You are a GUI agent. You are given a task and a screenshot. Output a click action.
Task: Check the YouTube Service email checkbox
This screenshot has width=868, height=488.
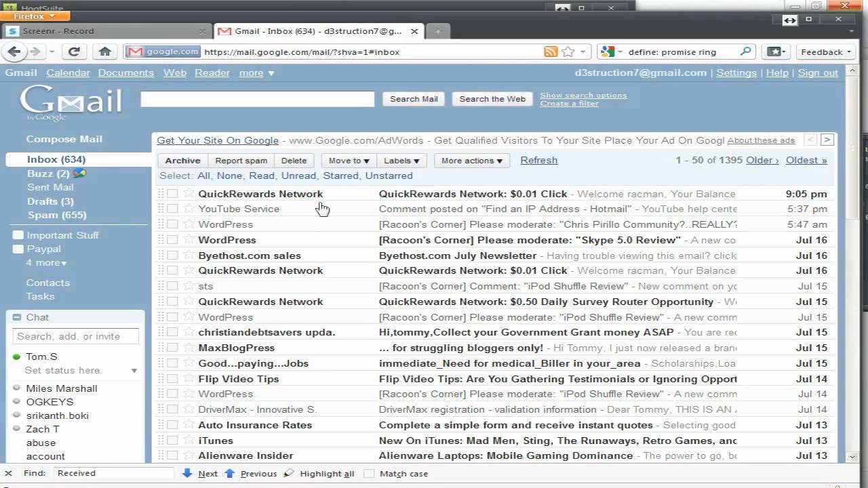coord(172,209)
